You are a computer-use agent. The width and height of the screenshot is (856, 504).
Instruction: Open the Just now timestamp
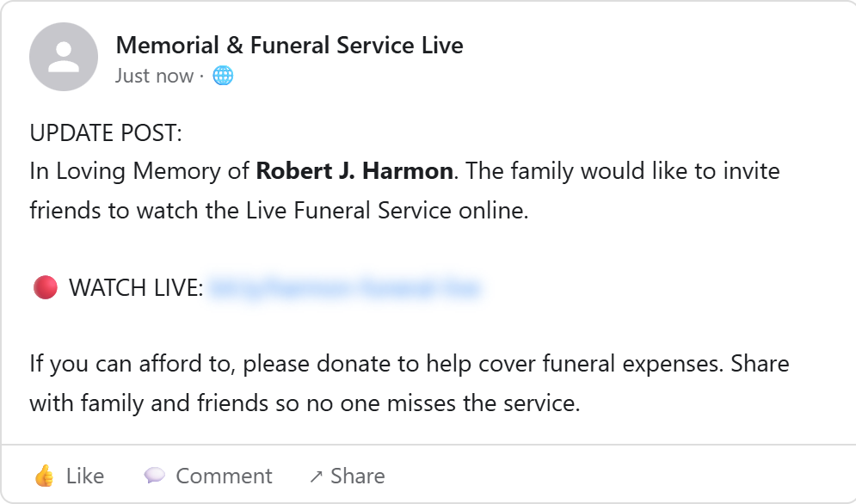coord(152,76)
